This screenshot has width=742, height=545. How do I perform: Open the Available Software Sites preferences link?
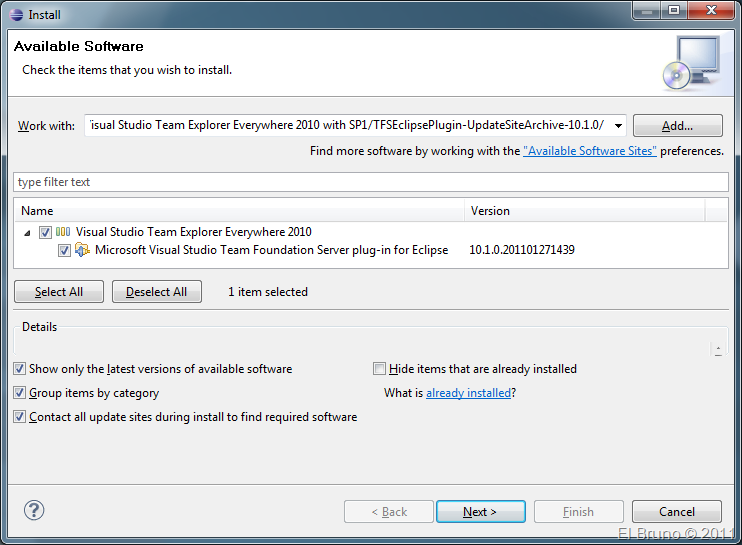click(x=590, y=151)
